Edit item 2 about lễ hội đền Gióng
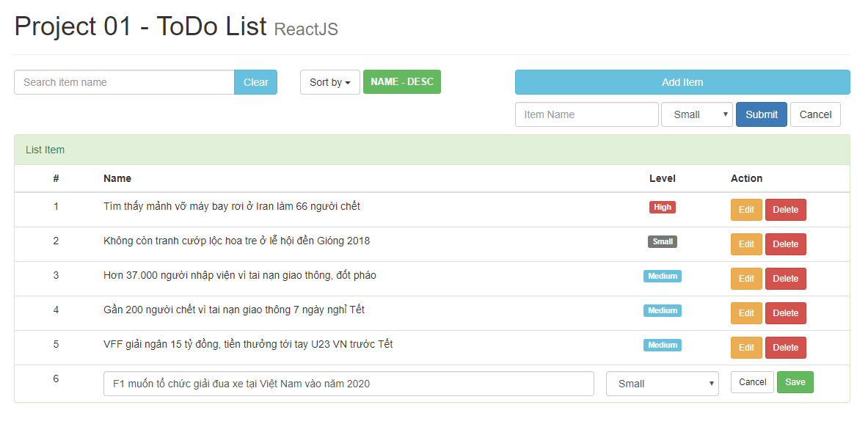The image size is (868, 424). (746, 244)
